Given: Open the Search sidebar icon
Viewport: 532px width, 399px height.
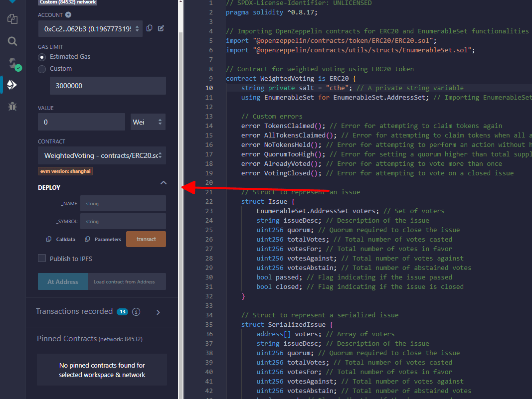Looking at the screenshot, I should tap(12, 41).
